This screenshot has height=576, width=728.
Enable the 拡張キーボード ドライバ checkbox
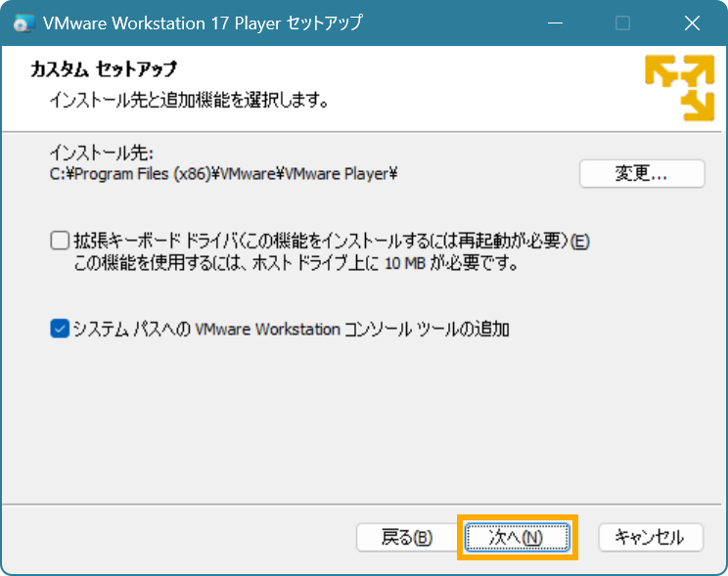(x=60, y=241)
